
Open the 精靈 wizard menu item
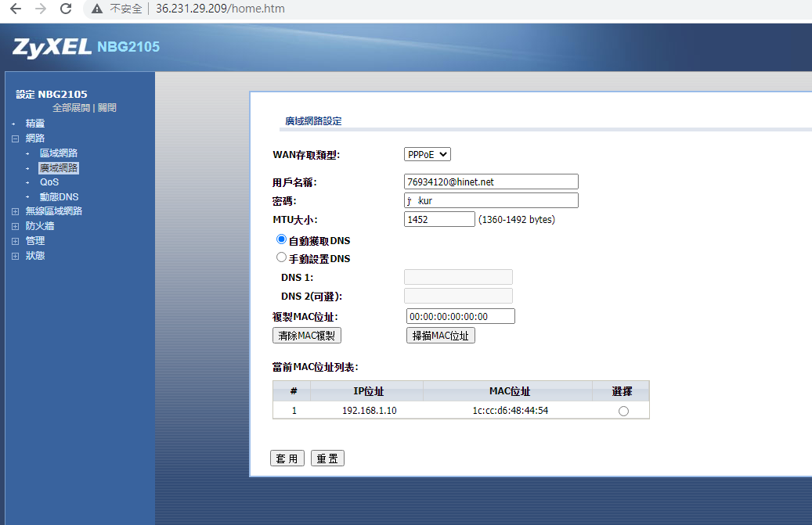[35, 123]
